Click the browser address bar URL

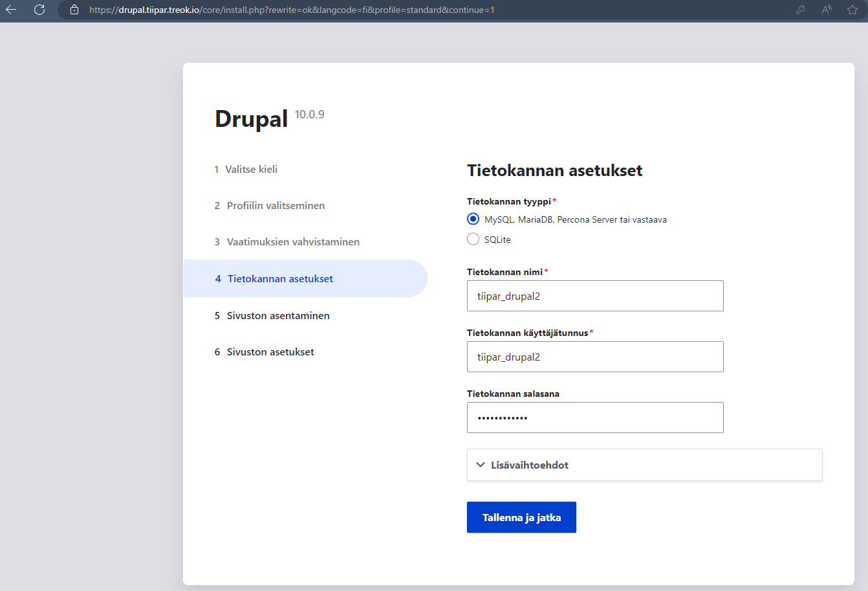pos(292,10)
